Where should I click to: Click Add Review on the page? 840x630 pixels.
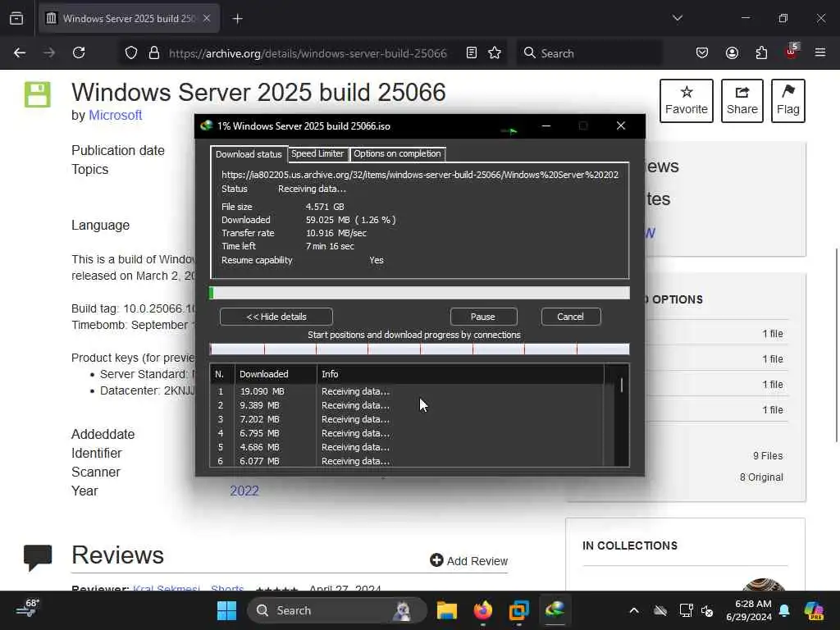468,560
